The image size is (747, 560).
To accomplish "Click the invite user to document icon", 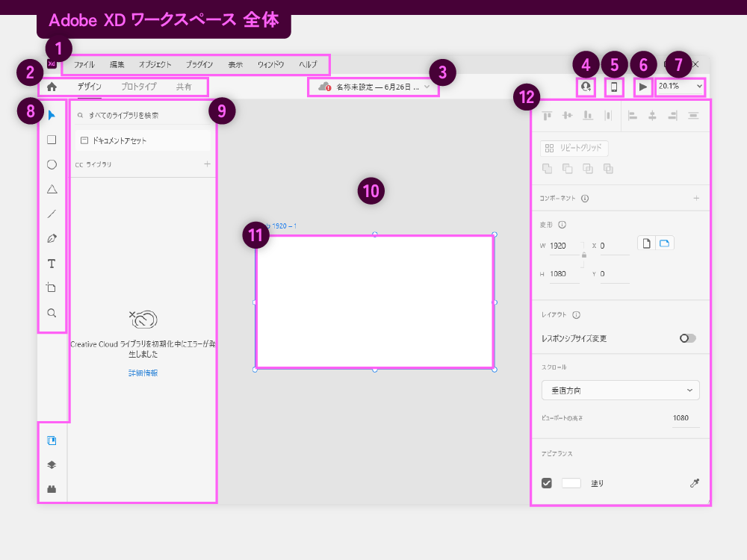I will click(586, 87).
